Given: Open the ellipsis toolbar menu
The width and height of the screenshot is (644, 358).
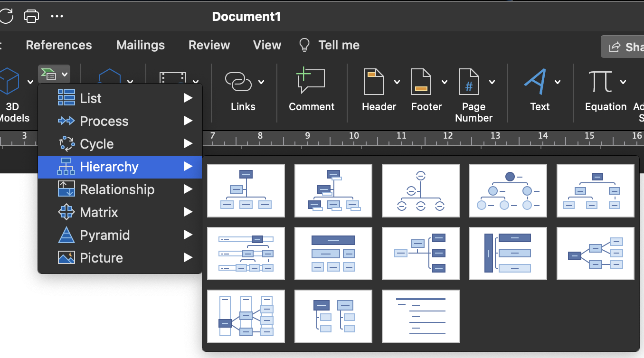Looking at the screenshot, I should [57, 16].
